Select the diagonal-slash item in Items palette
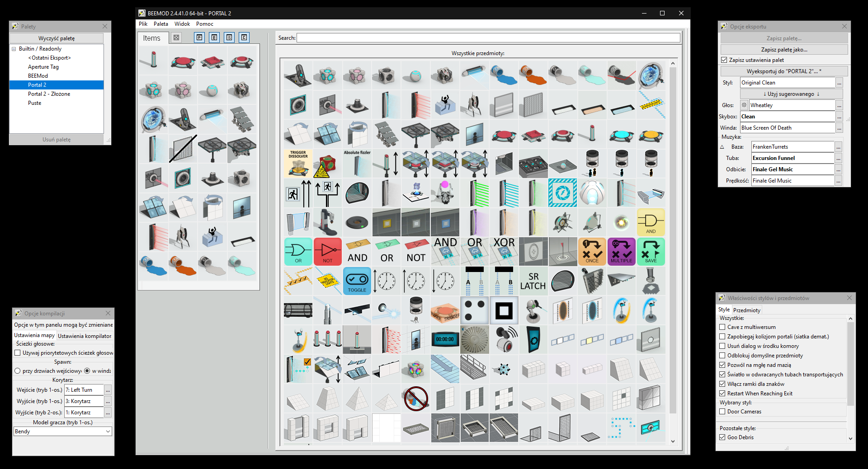This screenshot has height=469, width=868. click(x=183, y=148)
